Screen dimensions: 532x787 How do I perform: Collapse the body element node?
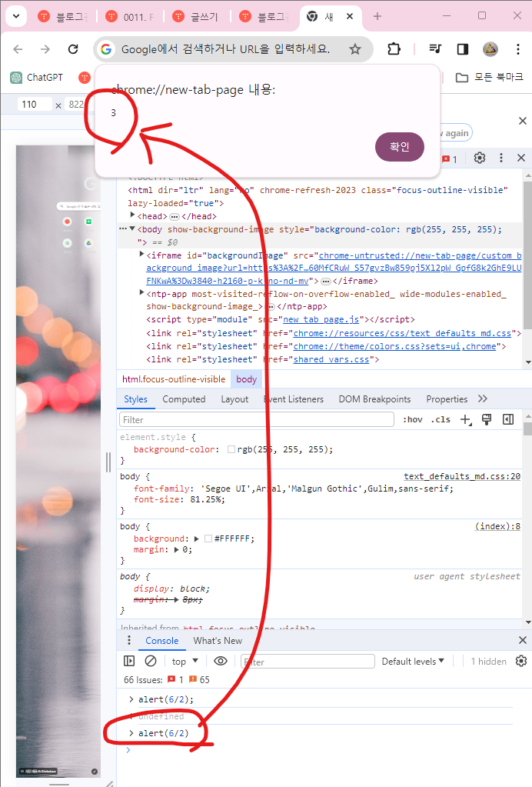132,229
